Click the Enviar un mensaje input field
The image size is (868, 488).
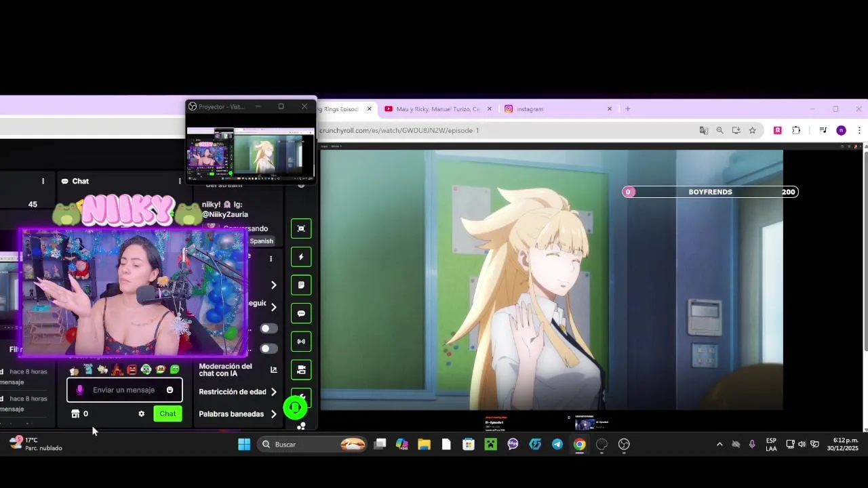click(x=124, y=390)
